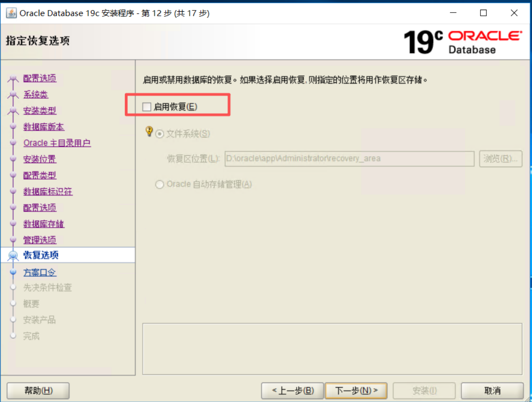532x402 pixels.
Task: Click the 浏览(R)... button
Action: 501,159
